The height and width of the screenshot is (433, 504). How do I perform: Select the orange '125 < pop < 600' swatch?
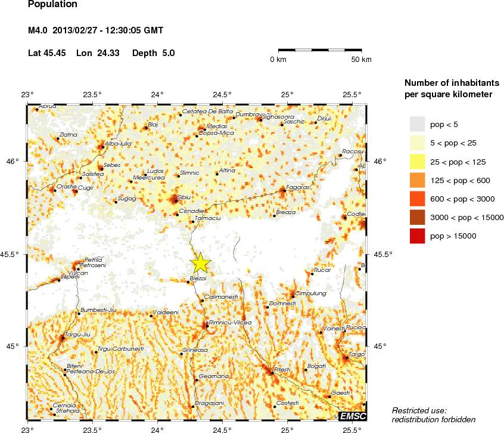click(x=417, y=180)
